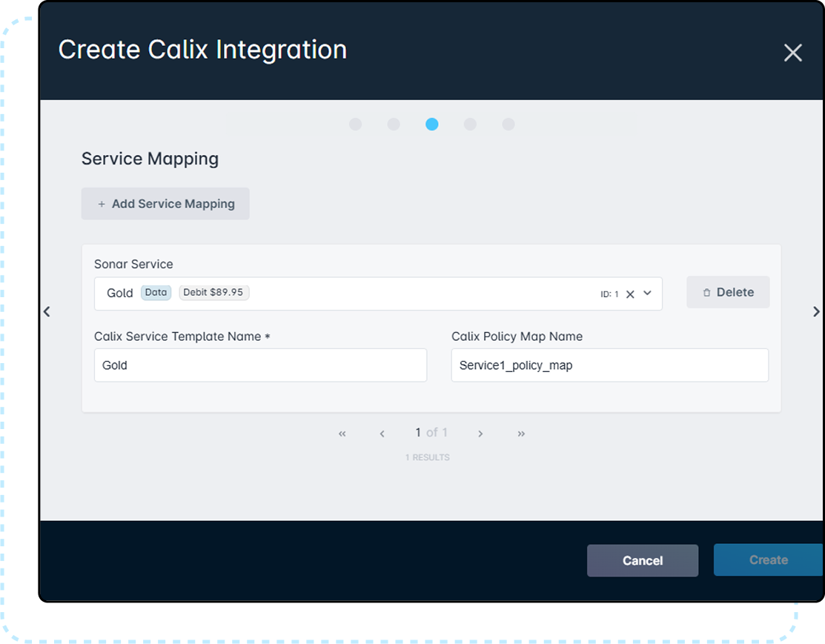Click the Sonar Service label
825x644 pixels.
click(x=133, y=264)
